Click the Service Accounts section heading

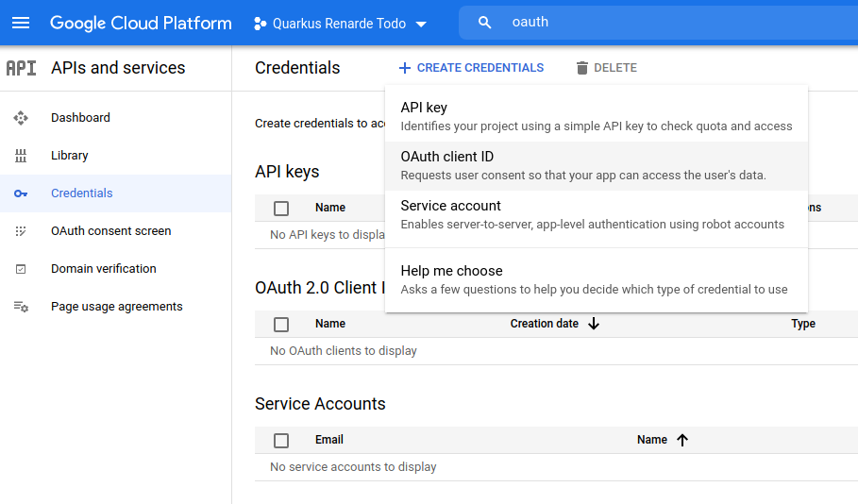point(320,404)
